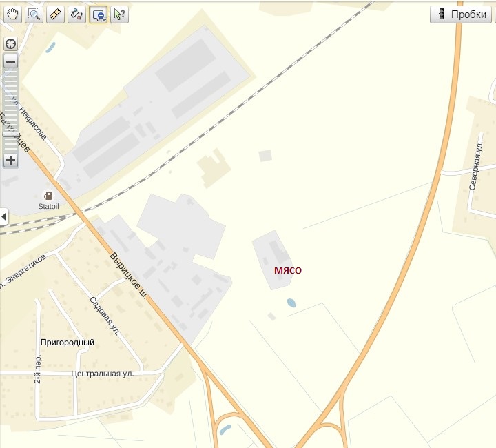Click the Statoil label

[48, 207]
